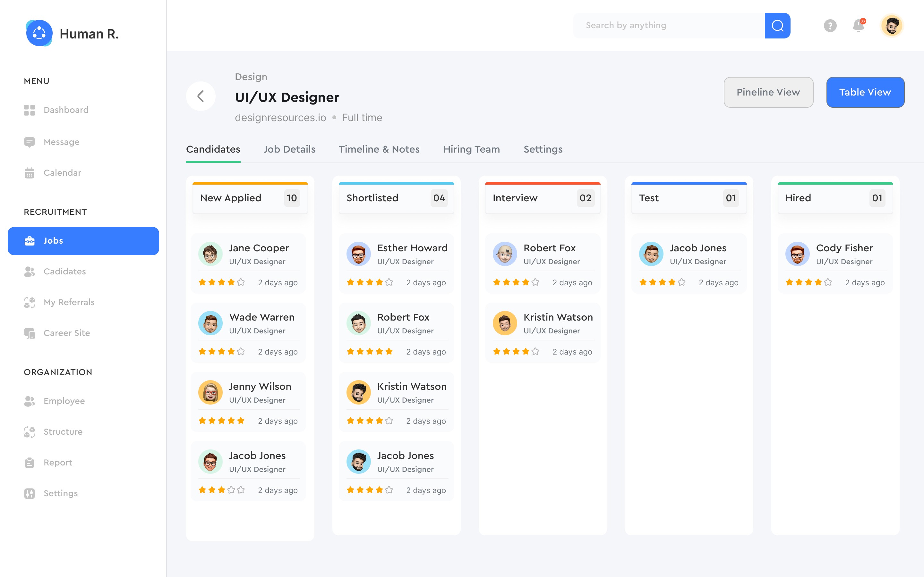Click the fourth star on Jacob Jones' New Applied card
924x577 pixels.
[231, 490]
